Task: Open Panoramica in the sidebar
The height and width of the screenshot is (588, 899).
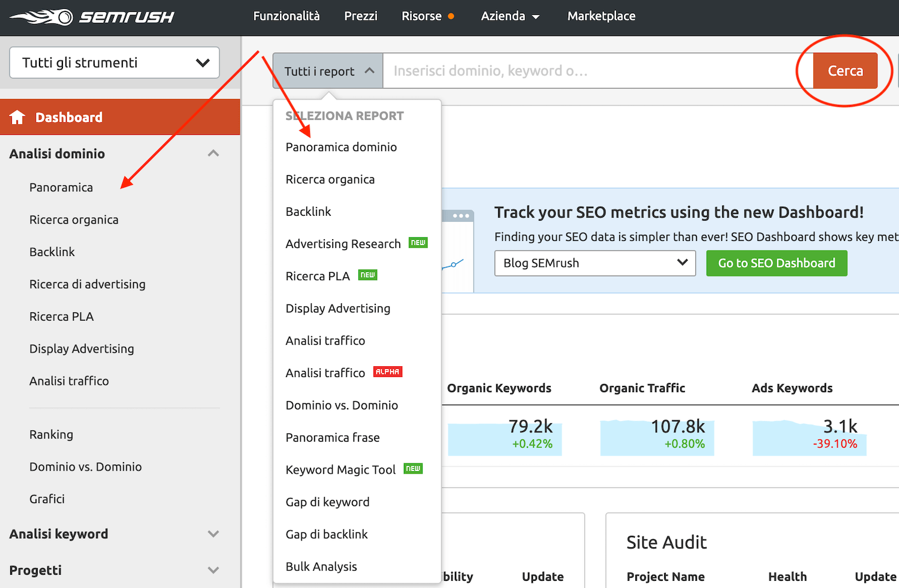Action: point(61,188)
